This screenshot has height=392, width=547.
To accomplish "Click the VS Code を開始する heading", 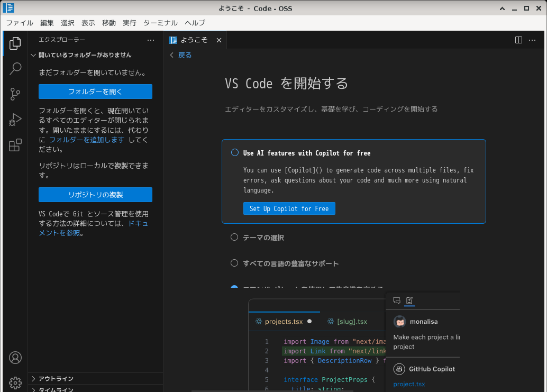I will pyautogui.click(x=286, y=84).
